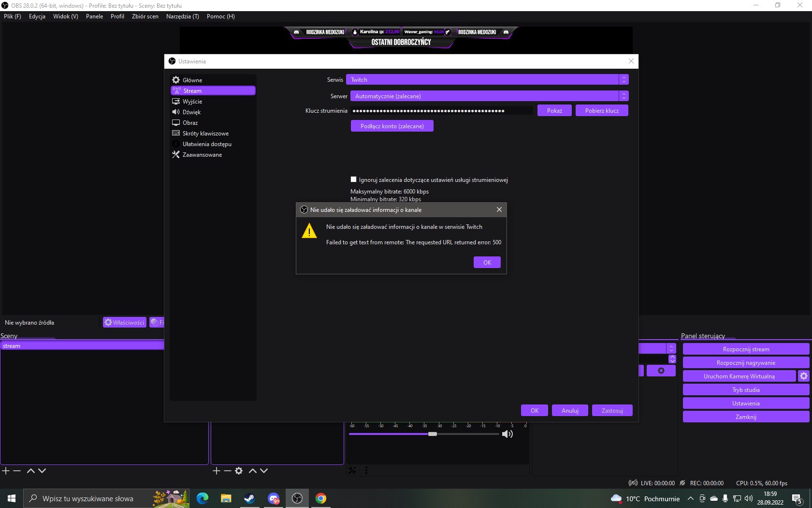Image resolution: width=812 pixels, height=508 pixels.
Task: Click Zastosuj in the Ustawienia window
Action: [x=612, y=410]
